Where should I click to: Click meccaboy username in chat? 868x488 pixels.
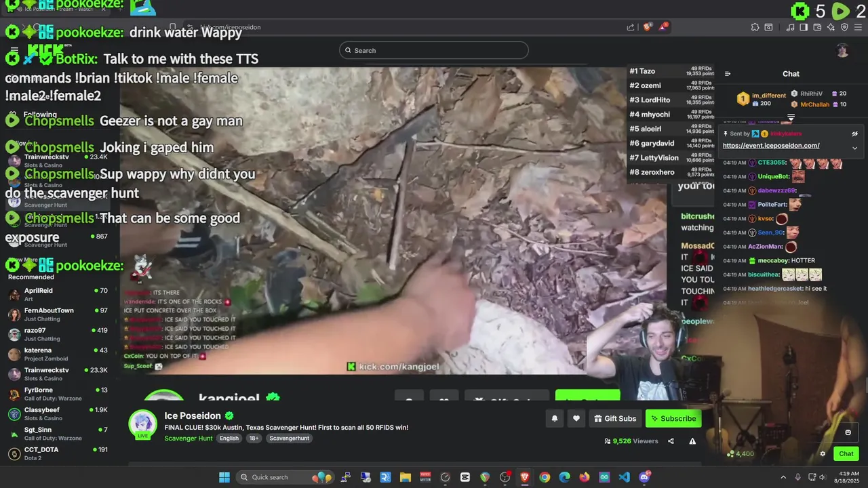tap(772, 261)
